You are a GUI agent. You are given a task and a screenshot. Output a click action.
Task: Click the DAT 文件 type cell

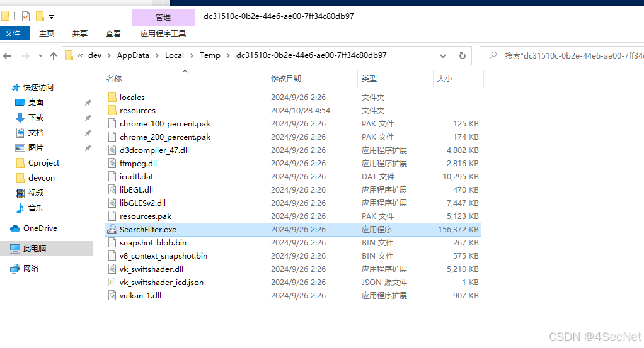(378, 177)
